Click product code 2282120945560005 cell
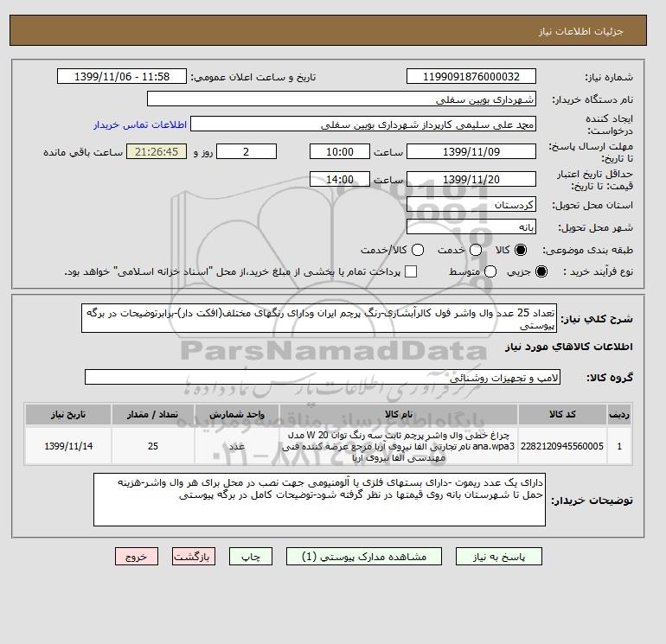Screen dimensions: 666x644 pos(562,446)
